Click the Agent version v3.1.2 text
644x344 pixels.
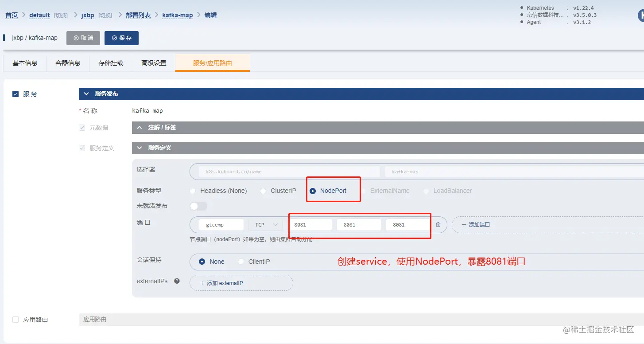(582, 22)
